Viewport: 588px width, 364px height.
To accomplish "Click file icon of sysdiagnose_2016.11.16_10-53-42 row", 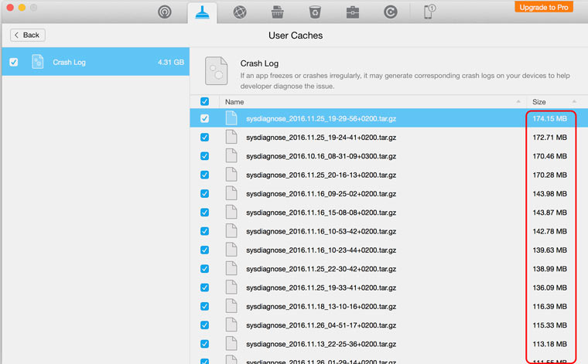I will point(231,231).
